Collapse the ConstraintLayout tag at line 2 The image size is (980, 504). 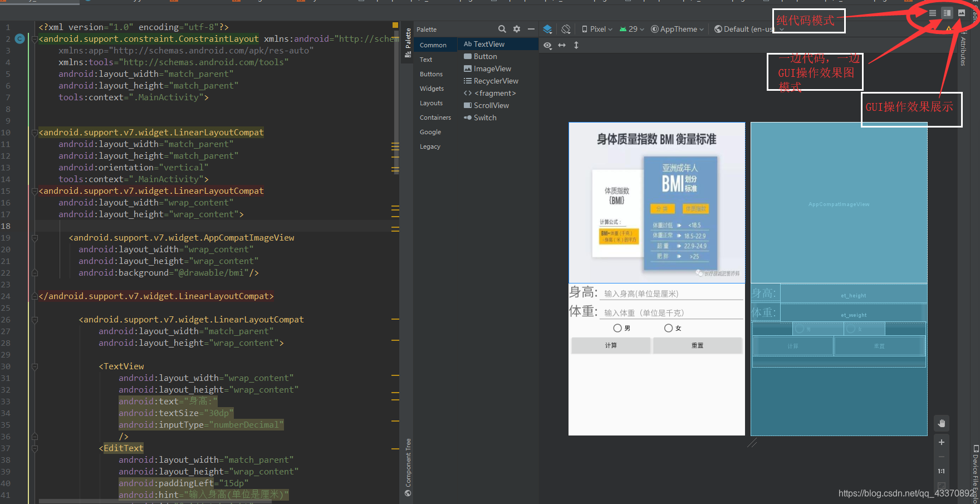35,39
